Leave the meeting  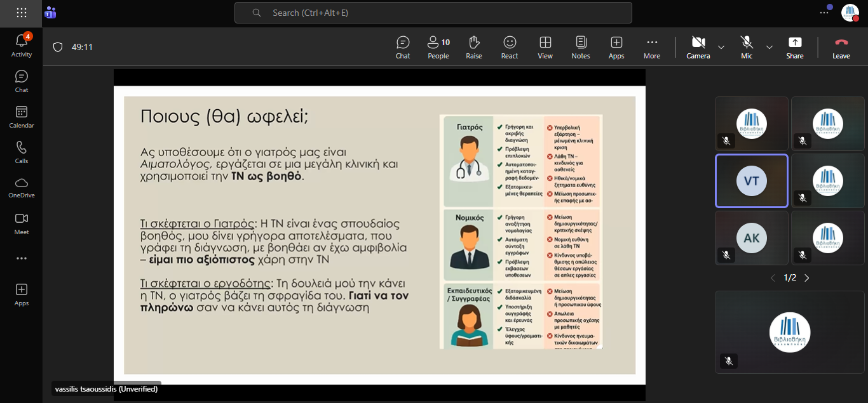841,47
